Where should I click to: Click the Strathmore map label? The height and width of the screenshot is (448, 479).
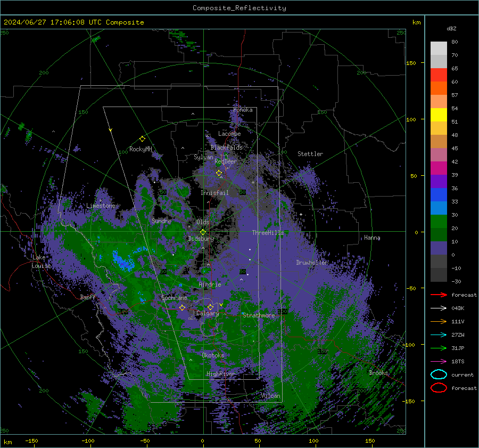259,315
